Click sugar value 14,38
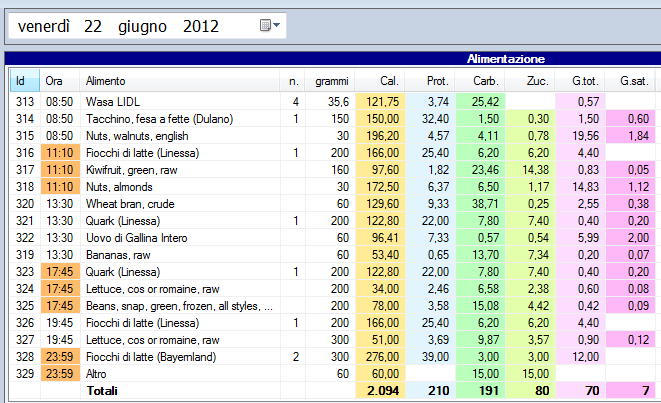Image resolution: width=661 pixels, height=403 pixels. tap(530, 170)
